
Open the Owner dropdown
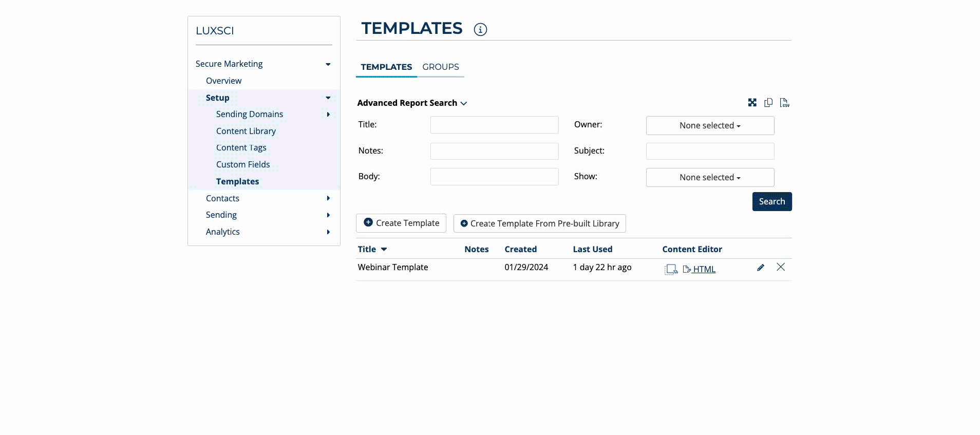710,126
